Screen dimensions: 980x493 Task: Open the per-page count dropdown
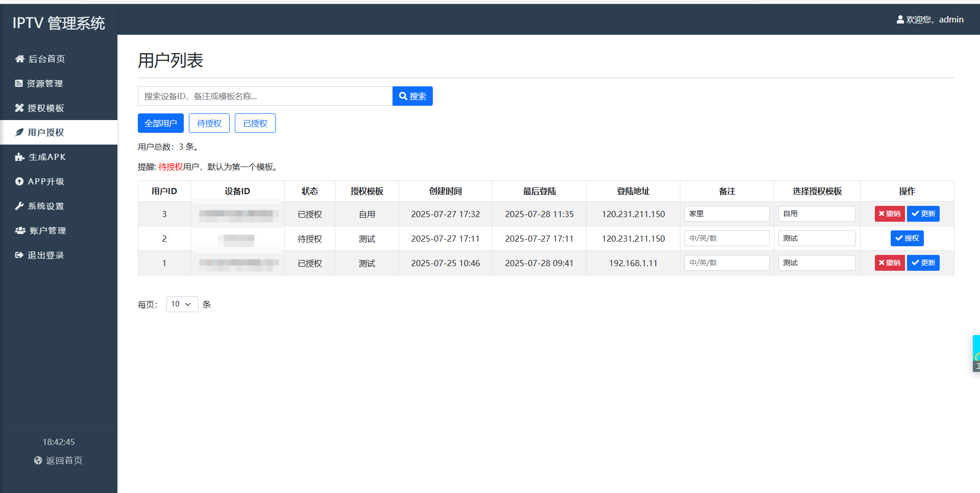(182, 304)
